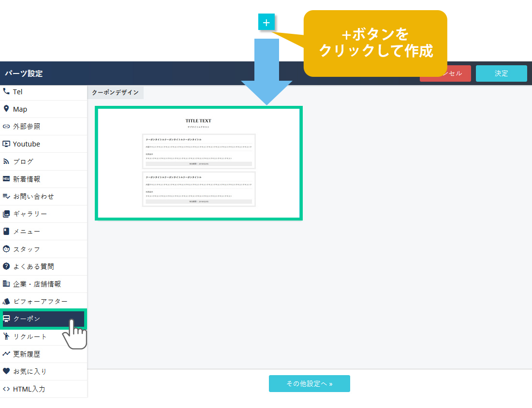
Task: Click the link icon beside 外部参照
Action: click(6, 127)
